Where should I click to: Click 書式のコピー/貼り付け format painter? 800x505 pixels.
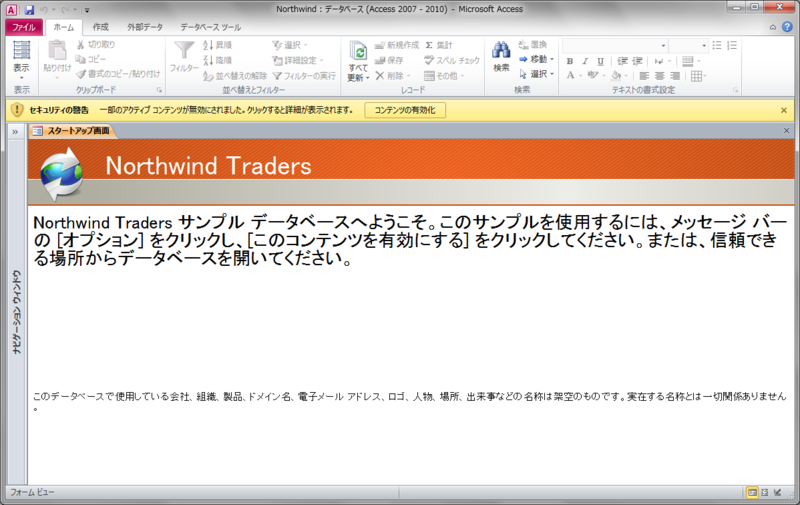[x=118, y=74]
